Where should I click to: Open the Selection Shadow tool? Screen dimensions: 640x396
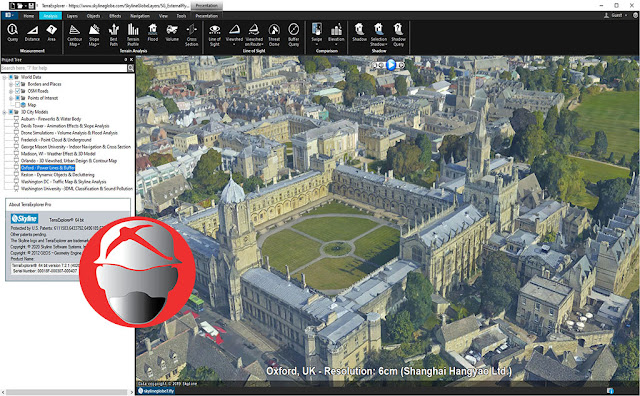[x=379, y=35]
